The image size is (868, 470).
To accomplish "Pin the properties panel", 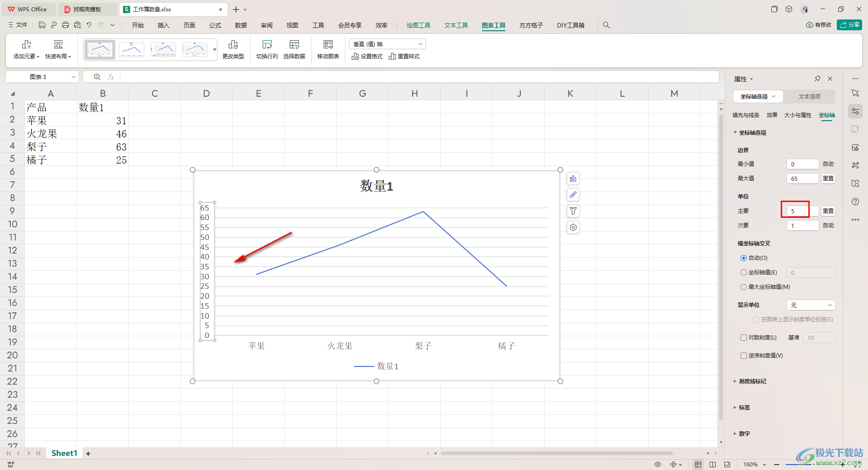I will [x=817, y=79].
